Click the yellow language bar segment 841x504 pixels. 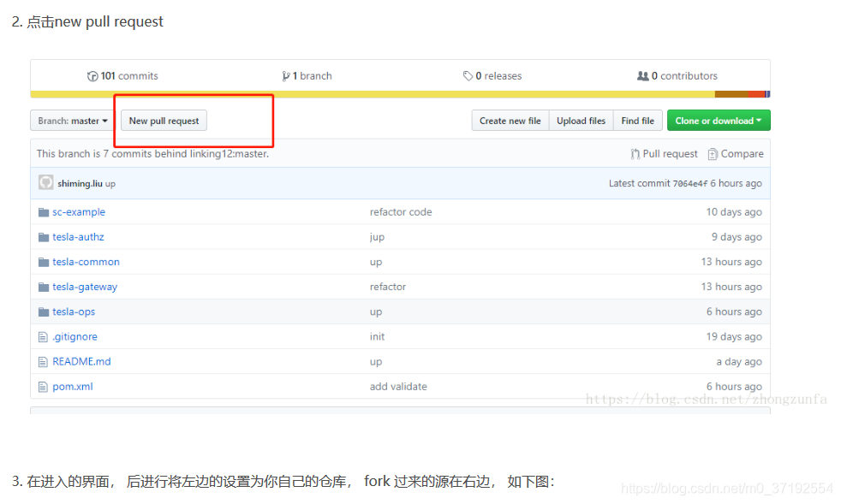point(373,94)
